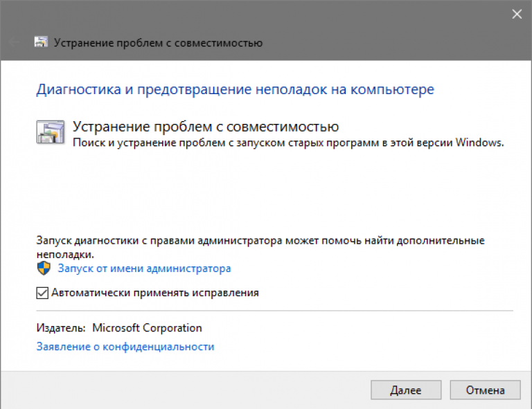Viewport: 532px width, 409px height.
Task: Click heading "Диагностика и предотвращение неполадок на компьютере"
Action: [x=235, y=89]
